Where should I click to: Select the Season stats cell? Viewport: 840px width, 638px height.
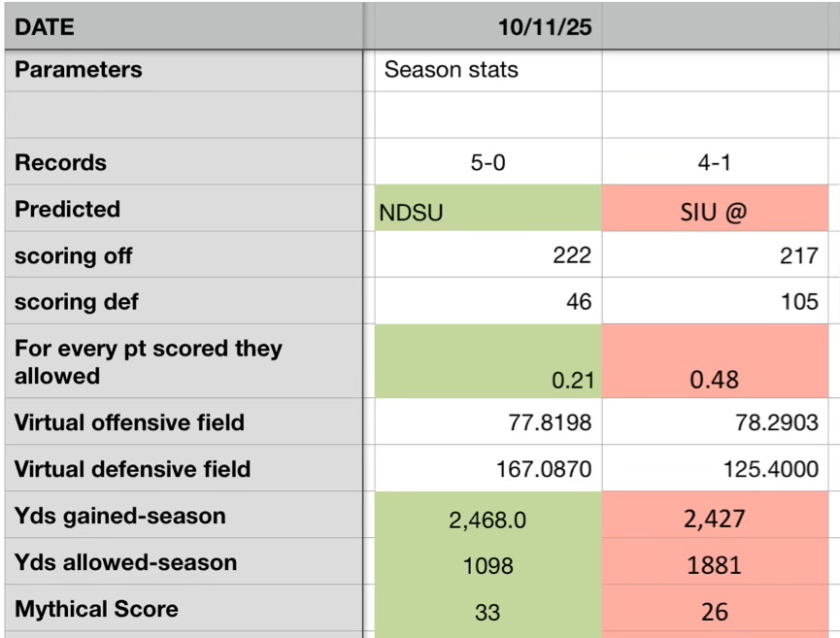[484, 70]
